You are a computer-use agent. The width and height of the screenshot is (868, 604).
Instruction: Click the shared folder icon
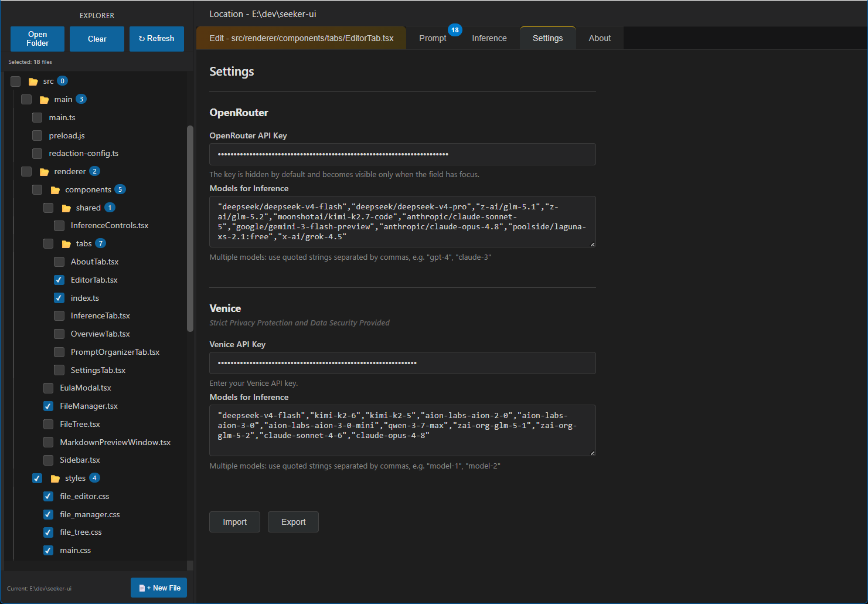point(66,208)
